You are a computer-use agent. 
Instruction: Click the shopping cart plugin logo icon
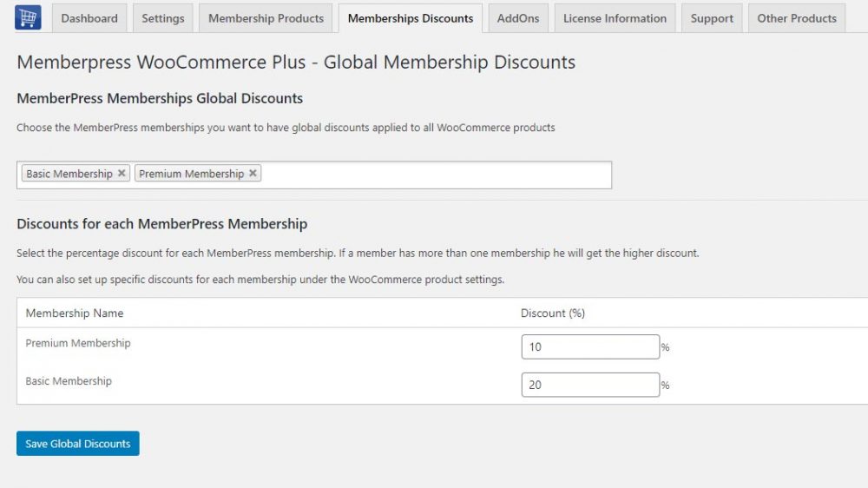28,18
